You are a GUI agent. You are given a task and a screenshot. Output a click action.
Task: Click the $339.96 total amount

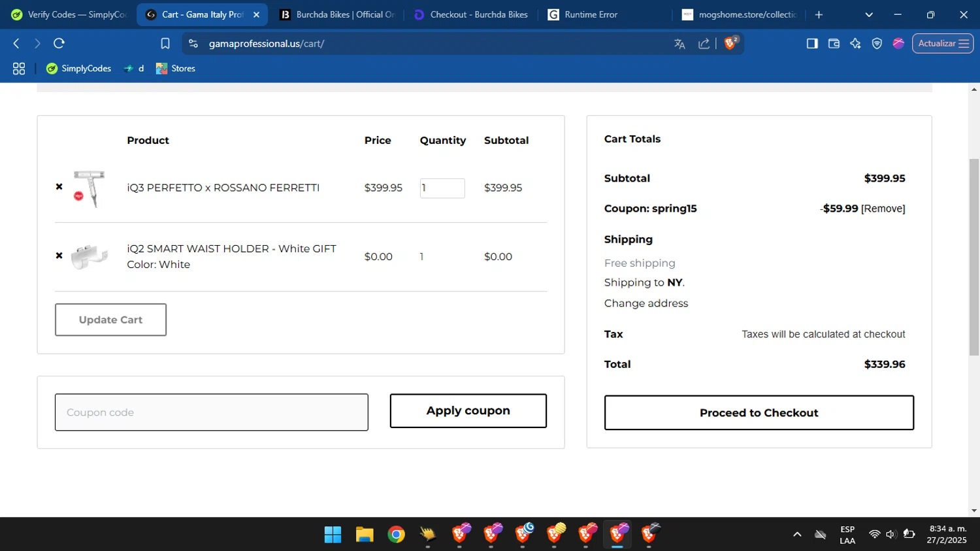pos(885,364)
